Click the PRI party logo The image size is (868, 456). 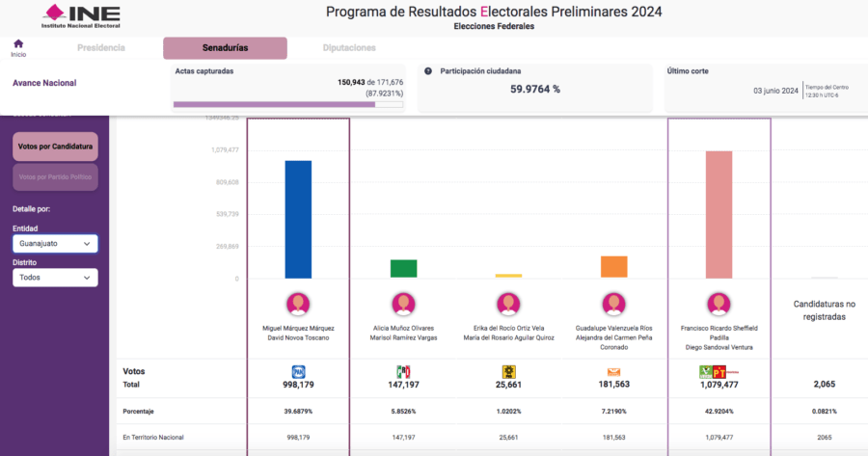[403, 371]
